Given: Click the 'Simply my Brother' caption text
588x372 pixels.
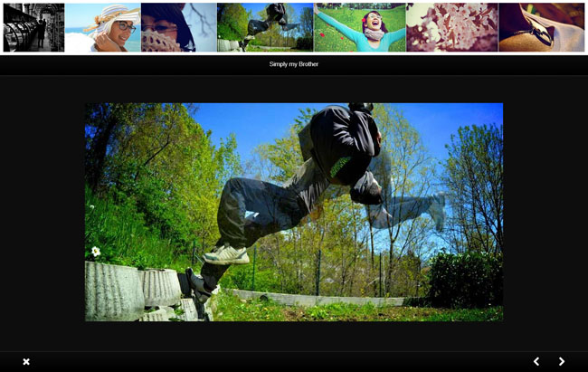Looking at the screenshot, I should pyautogui.click(x=293, y=65).
